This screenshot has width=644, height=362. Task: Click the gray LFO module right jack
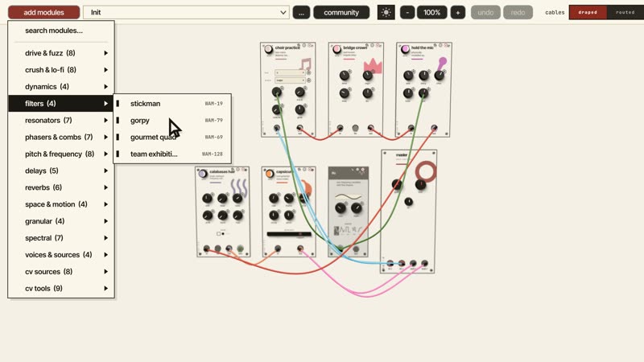[356, 249]
